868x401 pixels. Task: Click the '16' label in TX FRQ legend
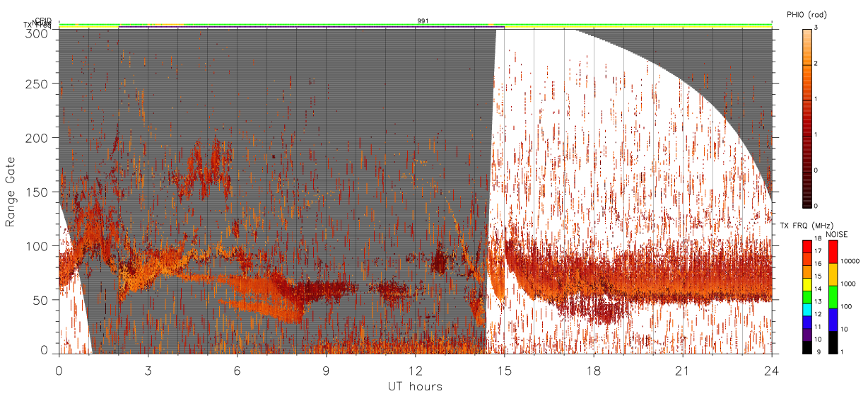[818, 263]
